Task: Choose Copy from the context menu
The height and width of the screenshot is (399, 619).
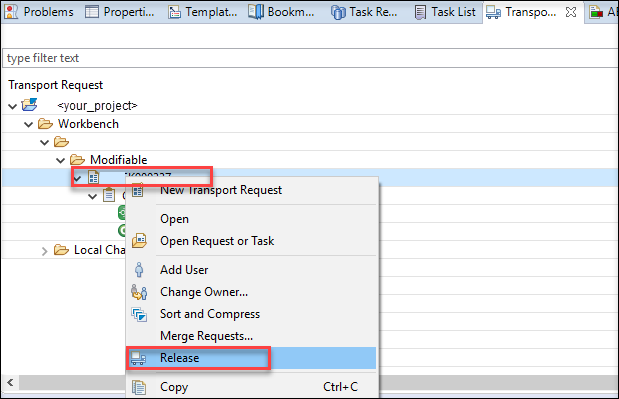Action: pyautogui.click(x=251, y=387)
